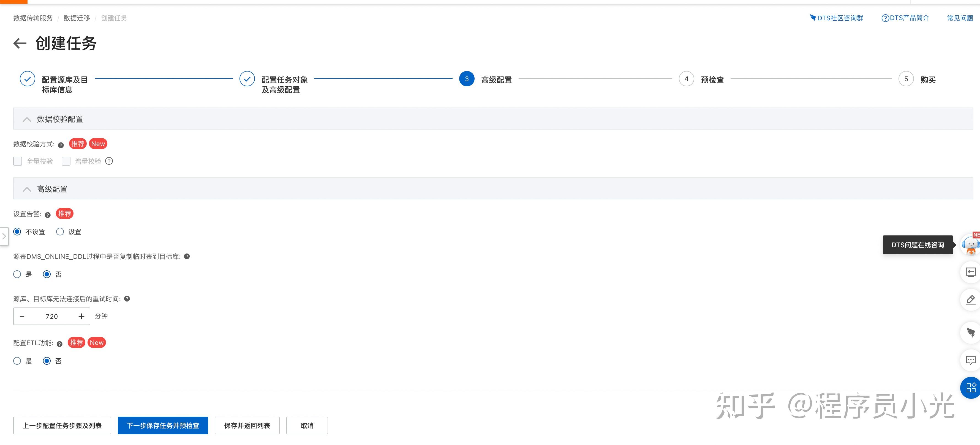Click help icon next to 配置ETL功能
The height and width of the screenshot is (445, 980).
click(x=59, y=344)
